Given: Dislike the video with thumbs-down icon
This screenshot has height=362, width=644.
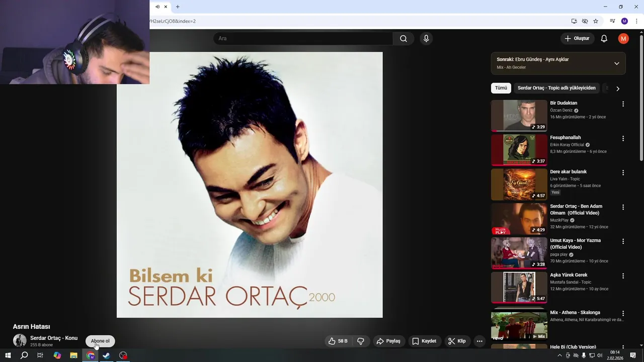Looking at the screenshot, I should tap(361, 341).
